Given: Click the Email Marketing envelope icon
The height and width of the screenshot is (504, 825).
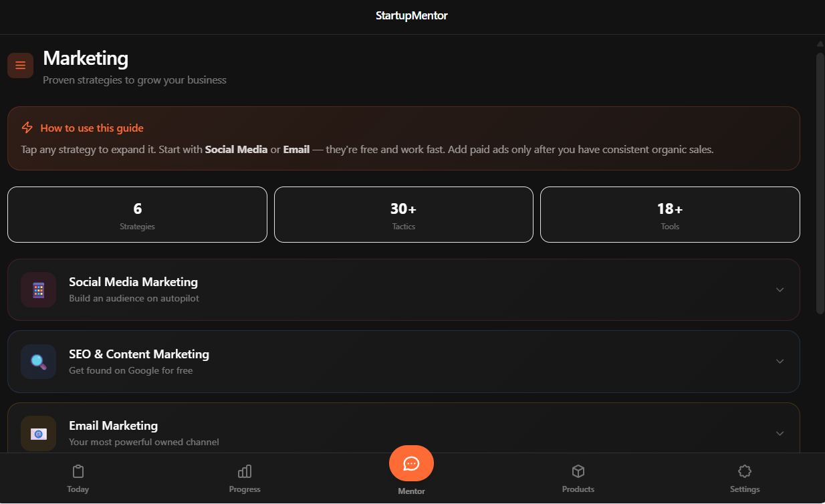Looking at the screenshot, I should click(x=38, y=433).
